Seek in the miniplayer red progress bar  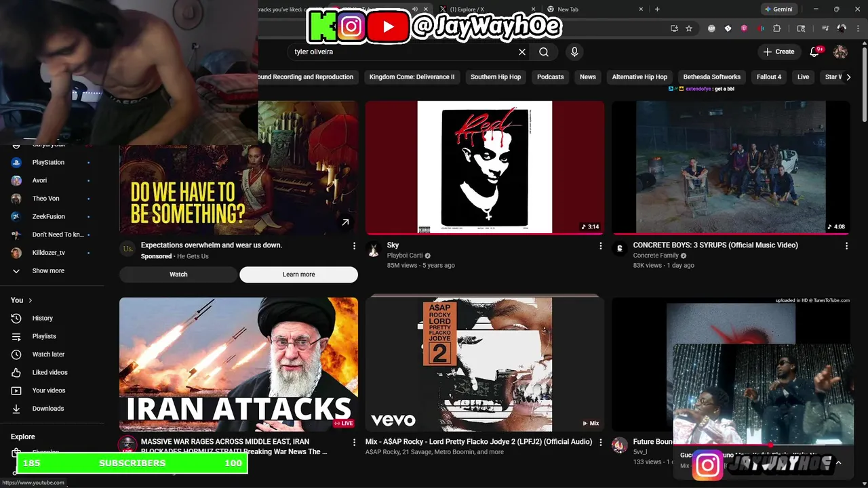coord(764,446)
